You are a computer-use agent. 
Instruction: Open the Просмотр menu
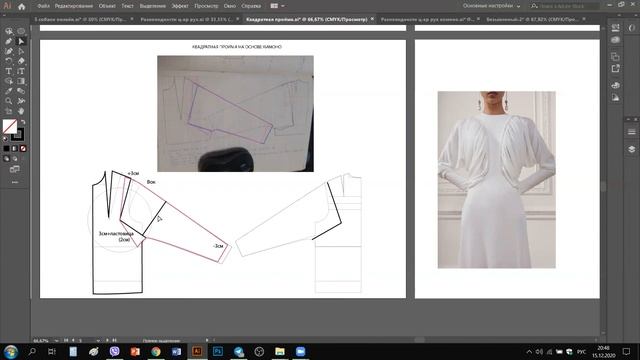206,6
